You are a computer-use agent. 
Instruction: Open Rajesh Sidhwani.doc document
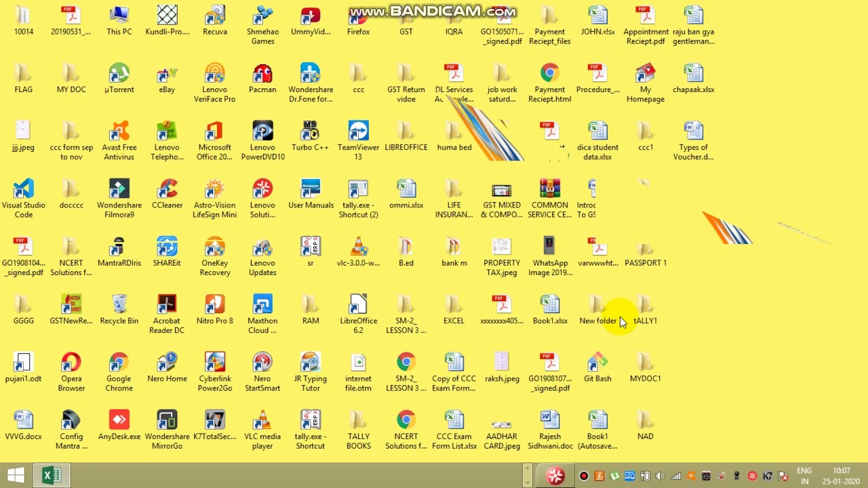(550, 430)
